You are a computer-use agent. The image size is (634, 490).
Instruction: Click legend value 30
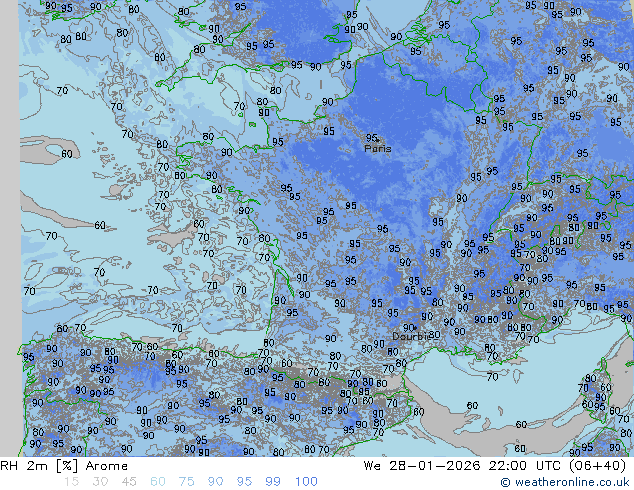(x=100, y=482)
